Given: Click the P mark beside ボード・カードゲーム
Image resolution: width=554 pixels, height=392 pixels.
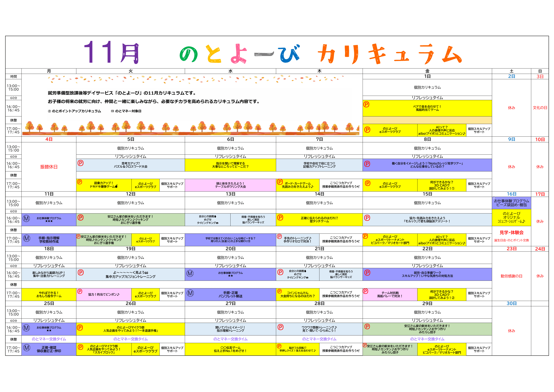Looking at the screenshot, I should (x=280, y=182).
